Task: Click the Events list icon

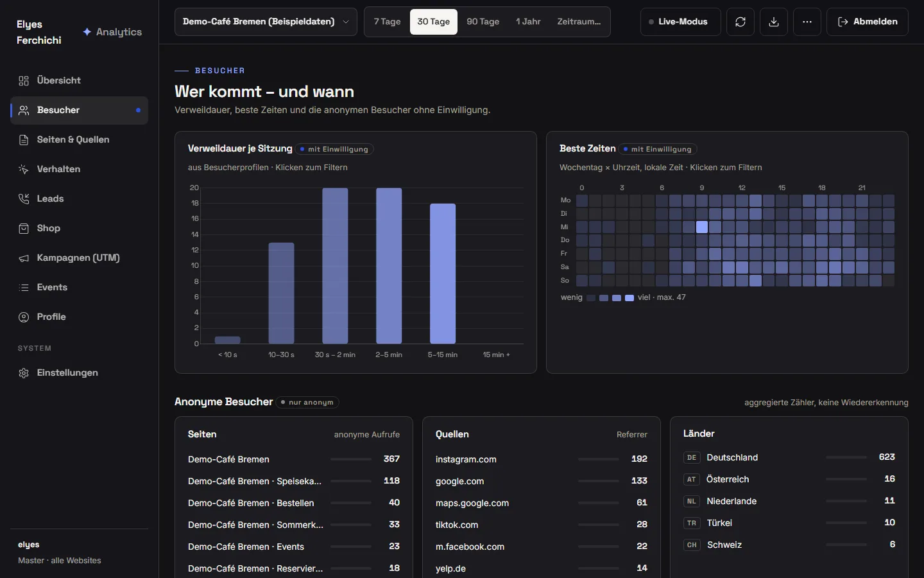Action: [24, 288]
